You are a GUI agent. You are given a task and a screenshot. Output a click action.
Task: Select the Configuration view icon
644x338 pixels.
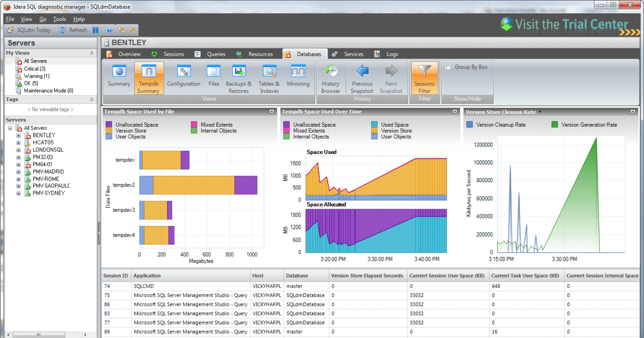point(184,78)
